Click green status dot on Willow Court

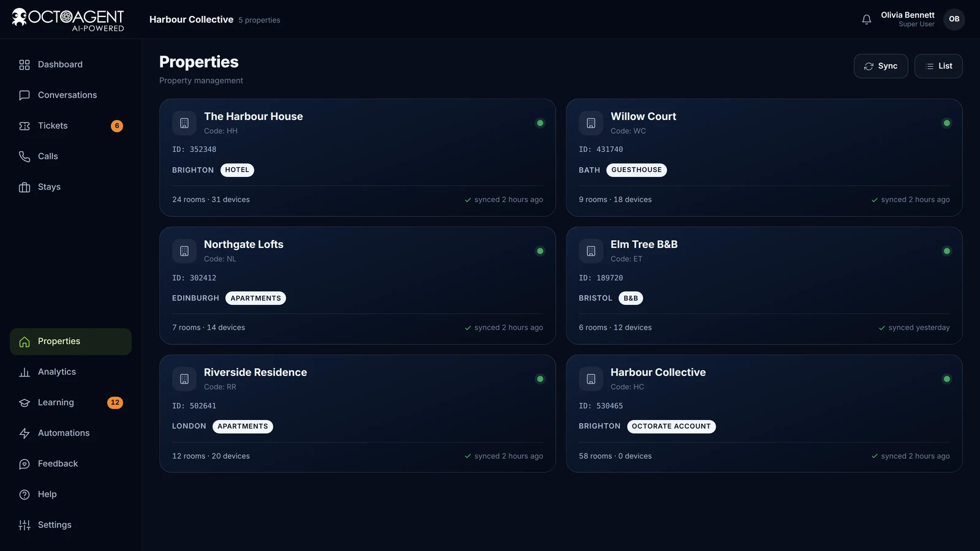(x=947, y=123)
